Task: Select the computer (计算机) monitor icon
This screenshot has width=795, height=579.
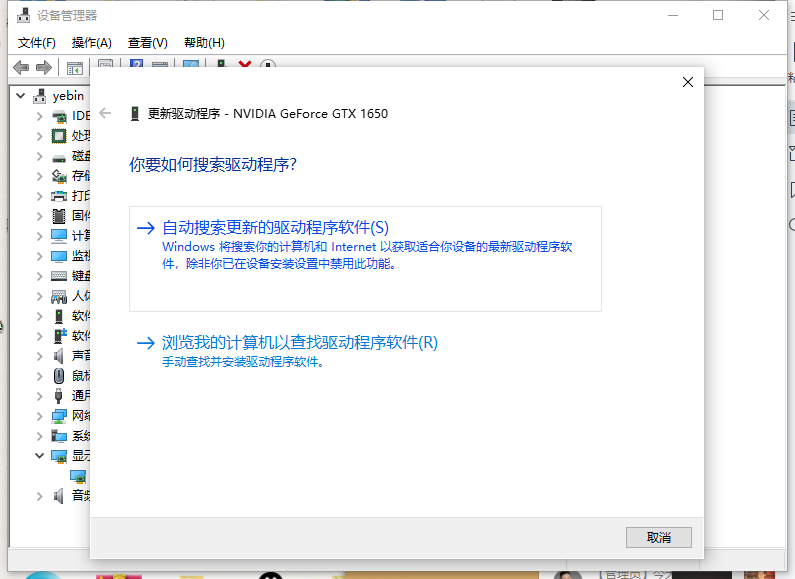Action: (59, 236)
